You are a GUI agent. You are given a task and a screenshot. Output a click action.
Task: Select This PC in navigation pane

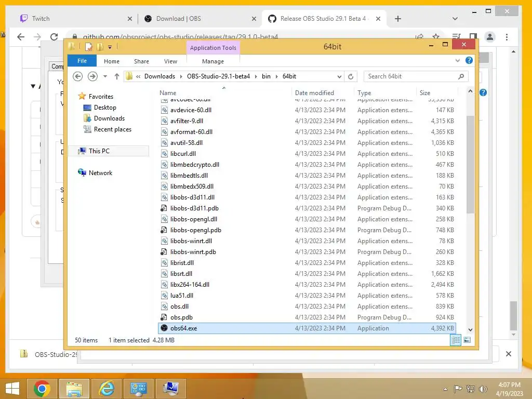click(99, 151)
